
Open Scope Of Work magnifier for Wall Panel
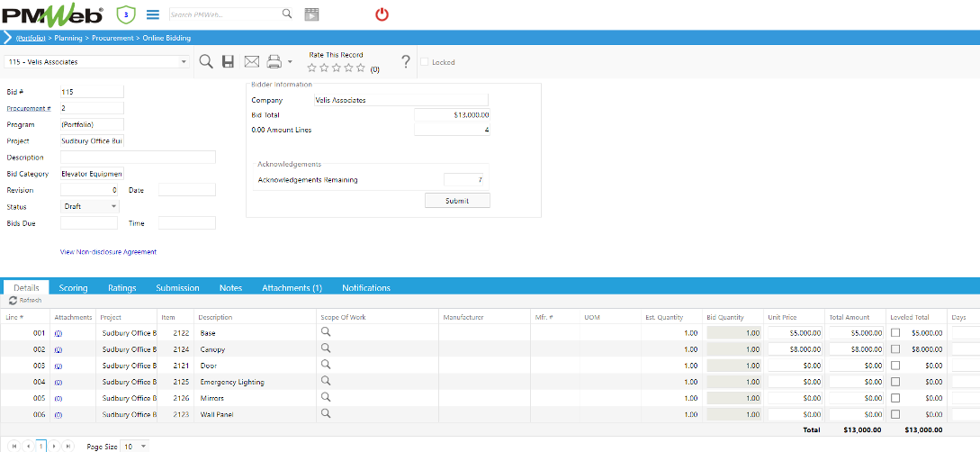coord(326,413)
